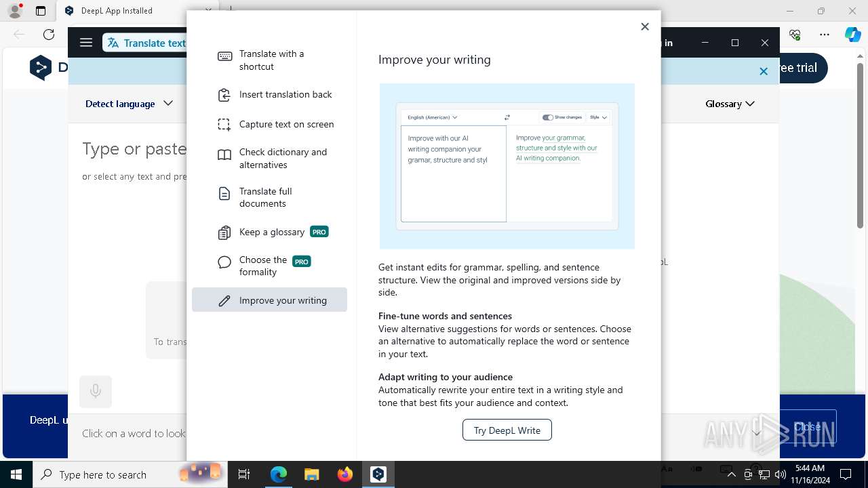Click the insert translation clipboard icon
868x488 pixels.
[x=224, y=95]
